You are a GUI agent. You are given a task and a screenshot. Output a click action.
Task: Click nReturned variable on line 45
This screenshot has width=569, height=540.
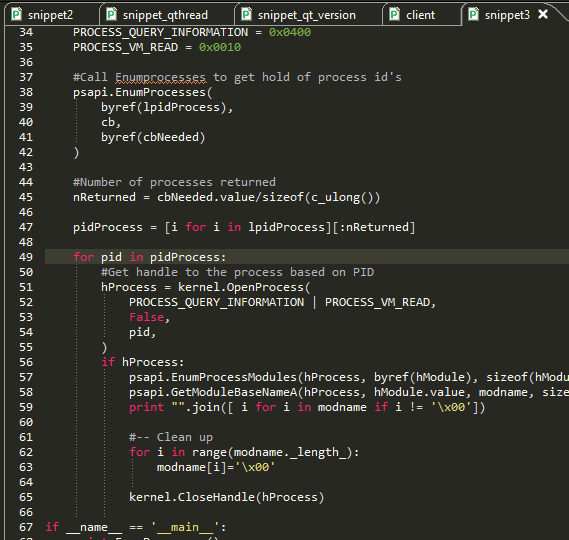(x=104, y=197)
